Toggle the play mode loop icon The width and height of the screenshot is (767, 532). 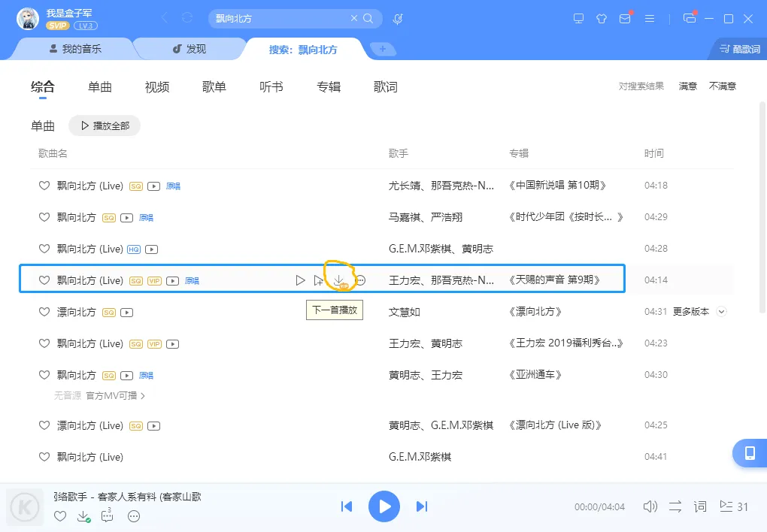(x=675, y=506)
